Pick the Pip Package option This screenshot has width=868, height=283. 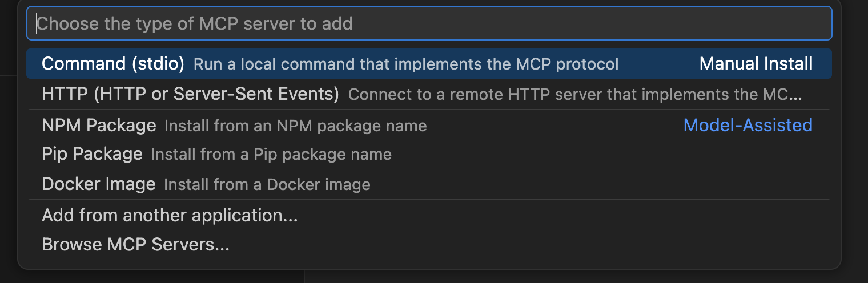click(92, 154)
